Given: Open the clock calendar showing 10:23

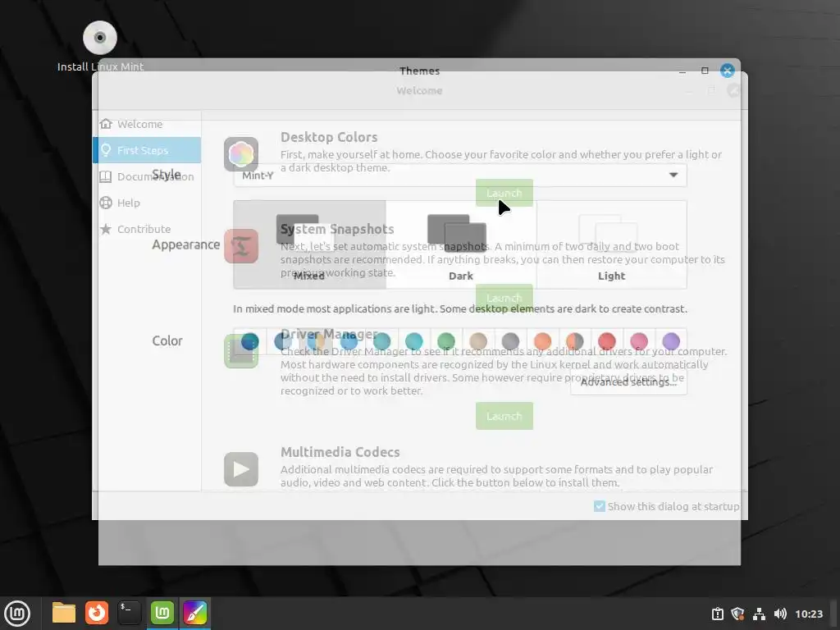Looking at the screenshot, I should 808,614.
